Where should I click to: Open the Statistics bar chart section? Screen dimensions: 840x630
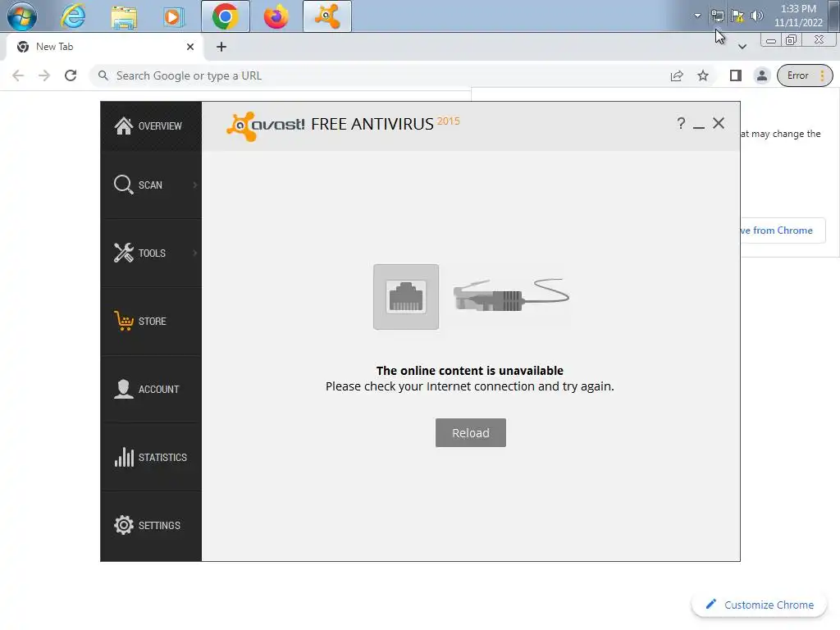151,457
